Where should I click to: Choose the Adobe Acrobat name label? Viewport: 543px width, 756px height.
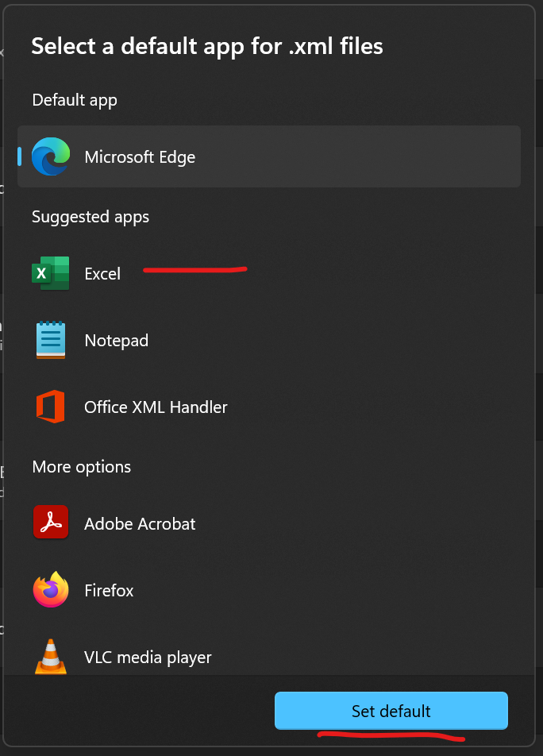[140, 524]
